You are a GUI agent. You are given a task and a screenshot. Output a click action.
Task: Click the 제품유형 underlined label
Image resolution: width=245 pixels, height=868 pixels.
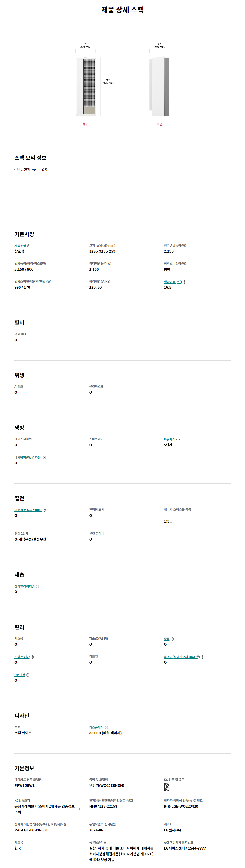pos(20,246)
